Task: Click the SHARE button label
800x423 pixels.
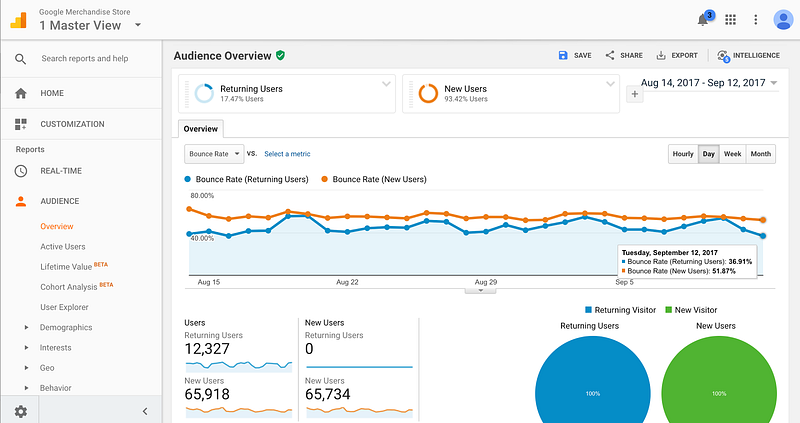Action: point(632,55)
